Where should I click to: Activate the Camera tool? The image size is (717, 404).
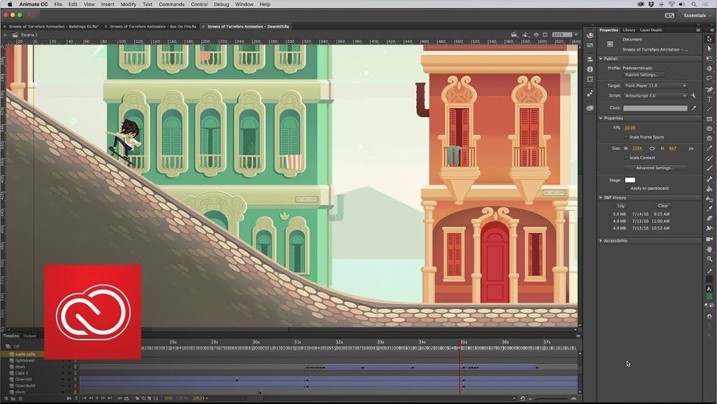tap(709, 239)
